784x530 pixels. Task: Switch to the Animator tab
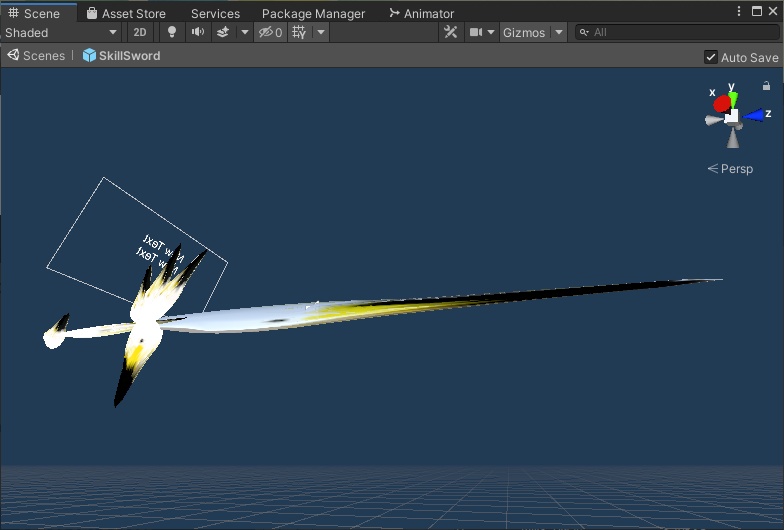point(422,14)
